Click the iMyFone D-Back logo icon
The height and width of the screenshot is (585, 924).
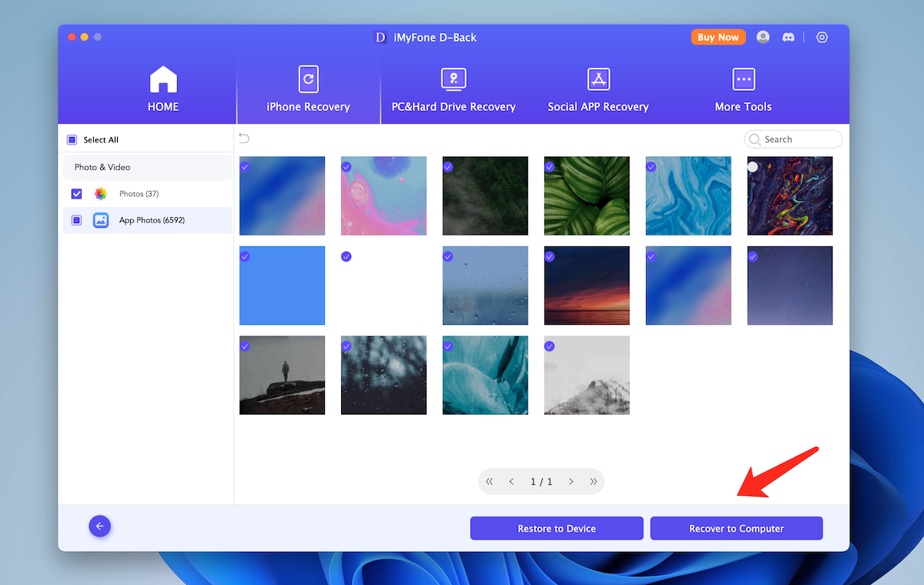380,37
